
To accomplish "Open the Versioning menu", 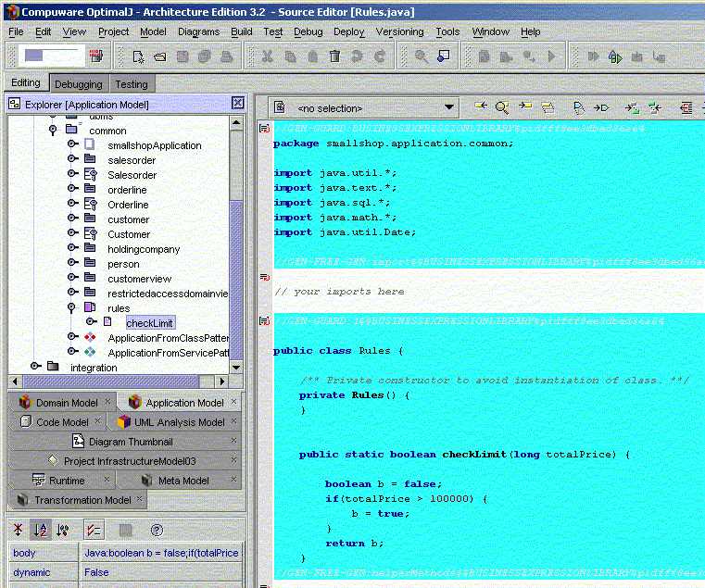I will 399,31.
